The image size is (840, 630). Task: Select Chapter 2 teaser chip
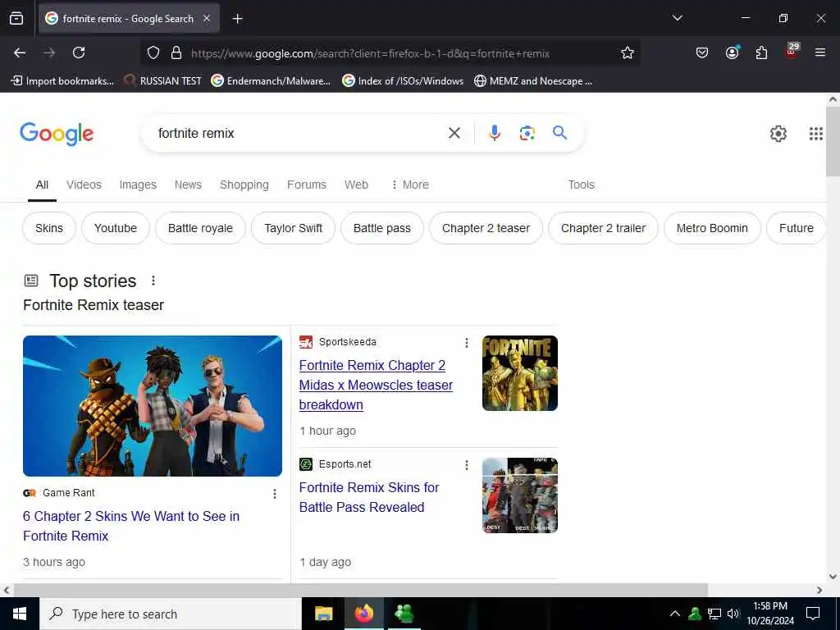(486, 228)
